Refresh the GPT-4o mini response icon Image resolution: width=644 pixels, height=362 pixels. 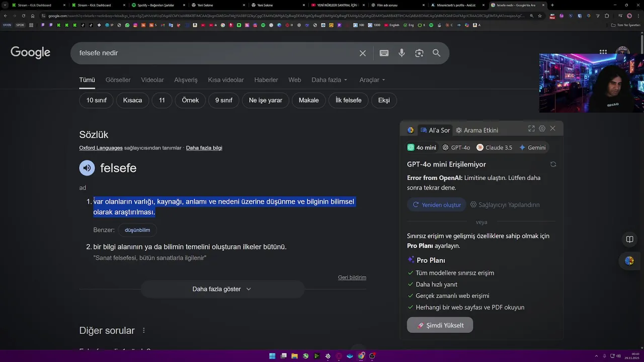[x=553, y=164]
